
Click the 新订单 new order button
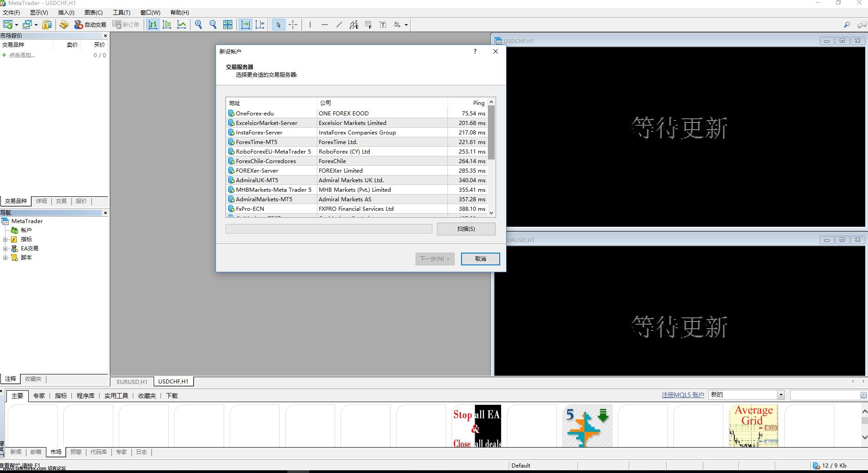(126, 25)
